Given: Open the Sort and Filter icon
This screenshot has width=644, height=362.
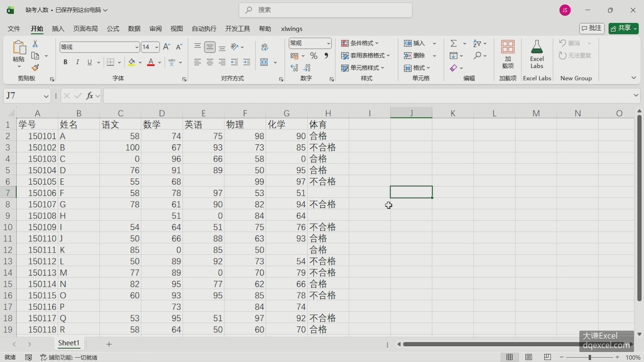Looking at the screenshot, I should pyautogui.click(x=477, y=43).
